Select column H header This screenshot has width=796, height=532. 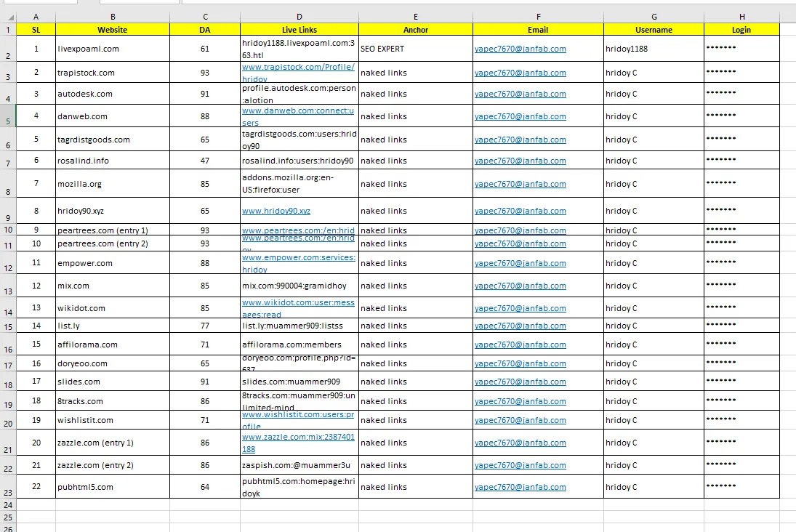[741, 17]
